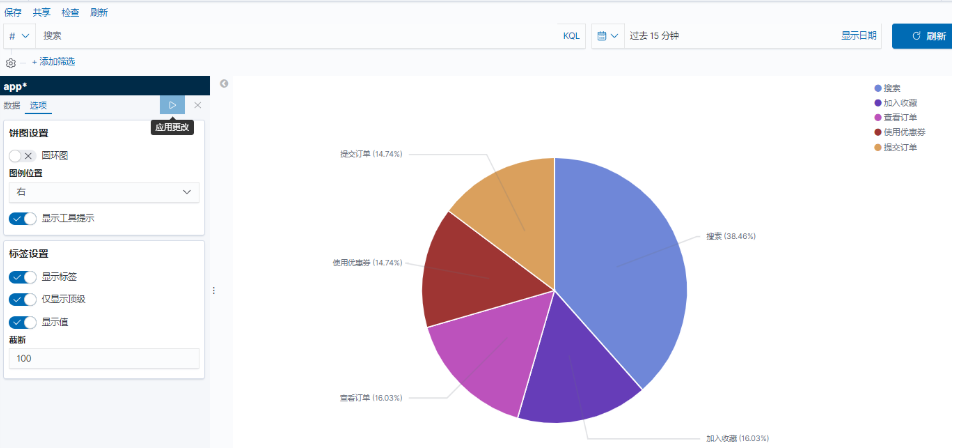Image resolution: width=958 pixels, height=448 pixels.
Task: Open the 保存 save menu item
Action: (13, 12)
